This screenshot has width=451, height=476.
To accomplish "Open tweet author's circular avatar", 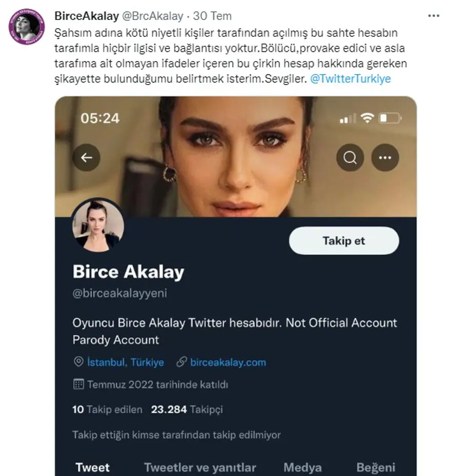I will click(x=27, y=27).
